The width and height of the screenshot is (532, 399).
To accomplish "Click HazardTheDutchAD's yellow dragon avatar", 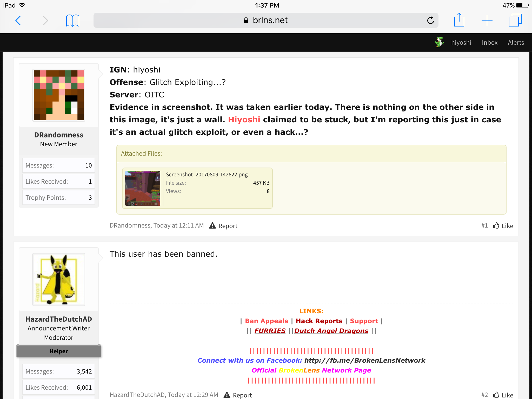I will [59, 279].
